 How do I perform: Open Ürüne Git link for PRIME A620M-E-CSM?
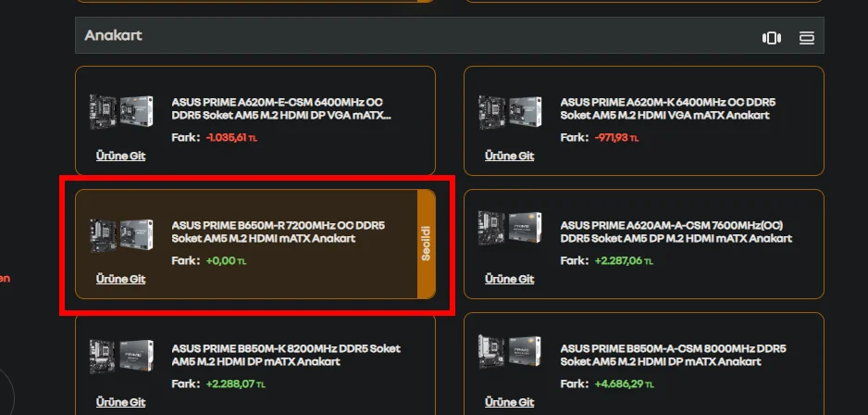point(120,156)
